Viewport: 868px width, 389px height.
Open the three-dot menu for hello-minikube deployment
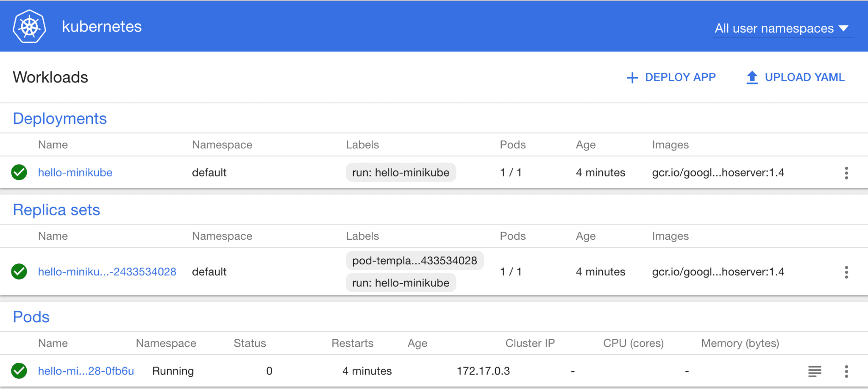tap(846, 173)
